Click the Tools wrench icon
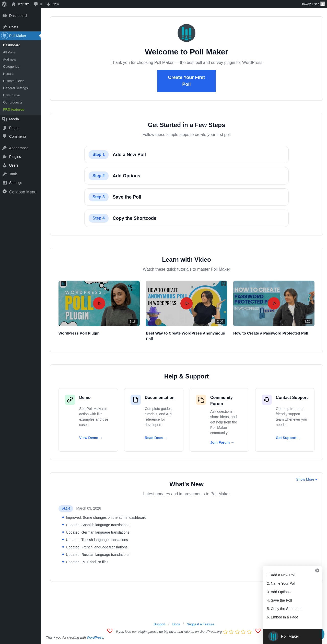The image size is (327, 644). 5,174
